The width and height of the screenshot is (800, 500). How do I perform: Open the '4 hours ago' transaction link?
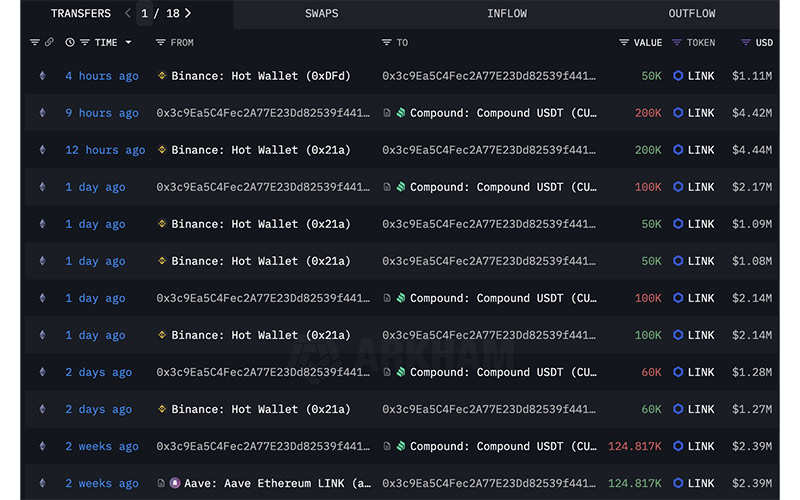pyautogui.click(x=102, y=76)
